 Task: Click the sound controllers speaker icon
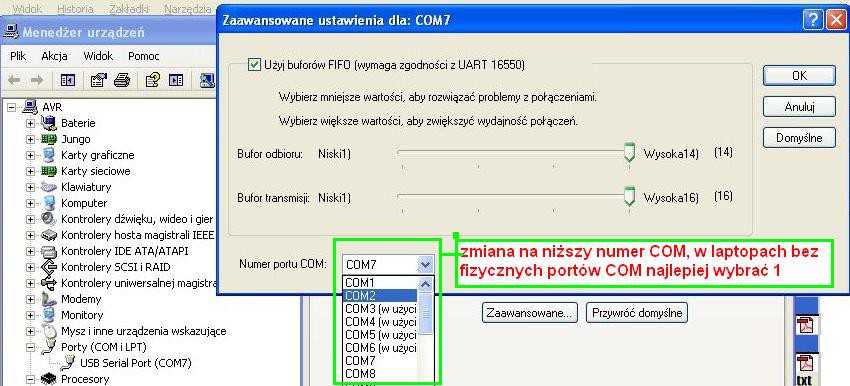click(49, 219)
